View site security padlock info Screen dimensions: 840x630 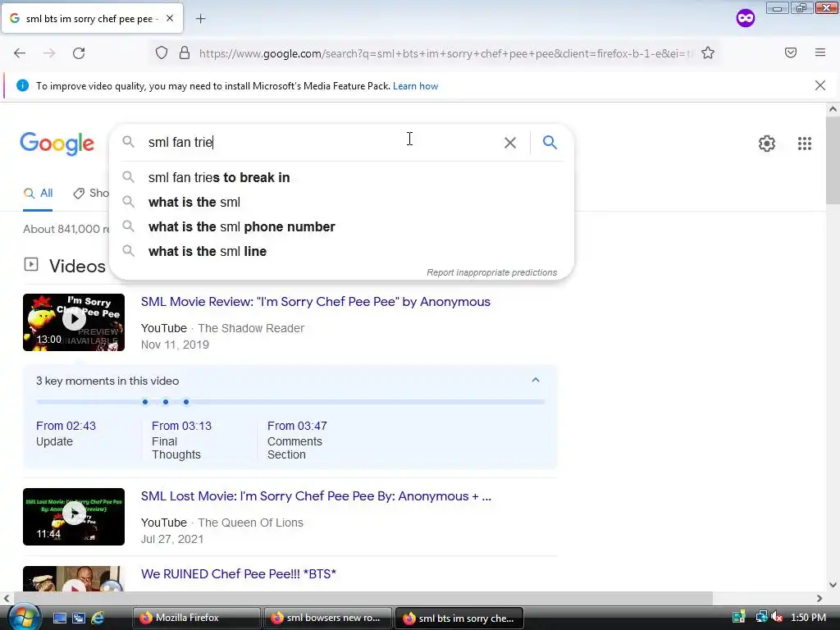pos(185,53)
